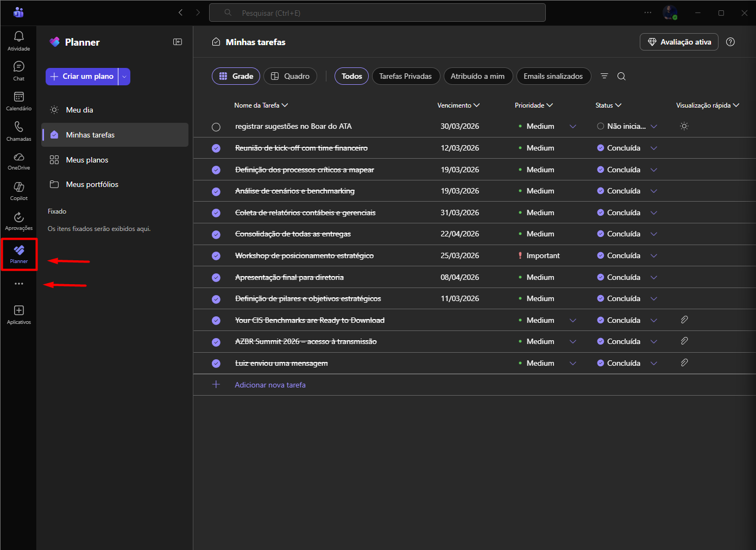Open the Copilot app in the sidebar
This screenshot has width=756, height=550.
tap(18, 187)
